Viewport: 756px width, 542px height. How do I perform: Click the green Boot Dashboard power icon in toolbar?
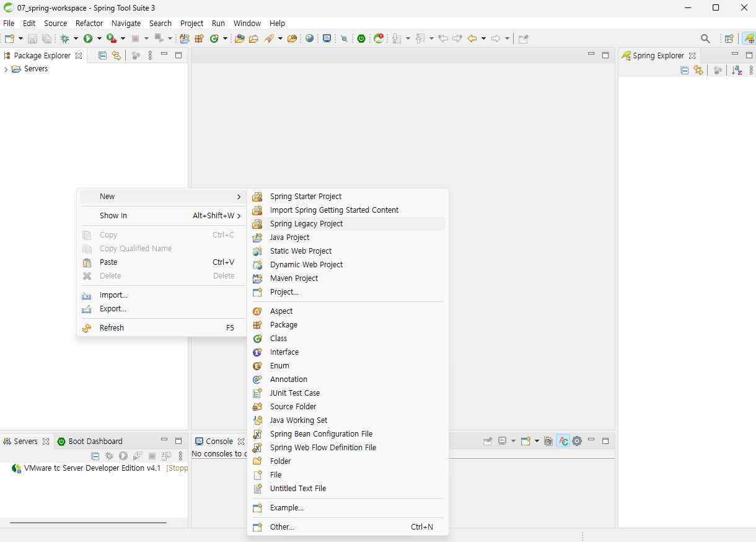click(361, 38)
